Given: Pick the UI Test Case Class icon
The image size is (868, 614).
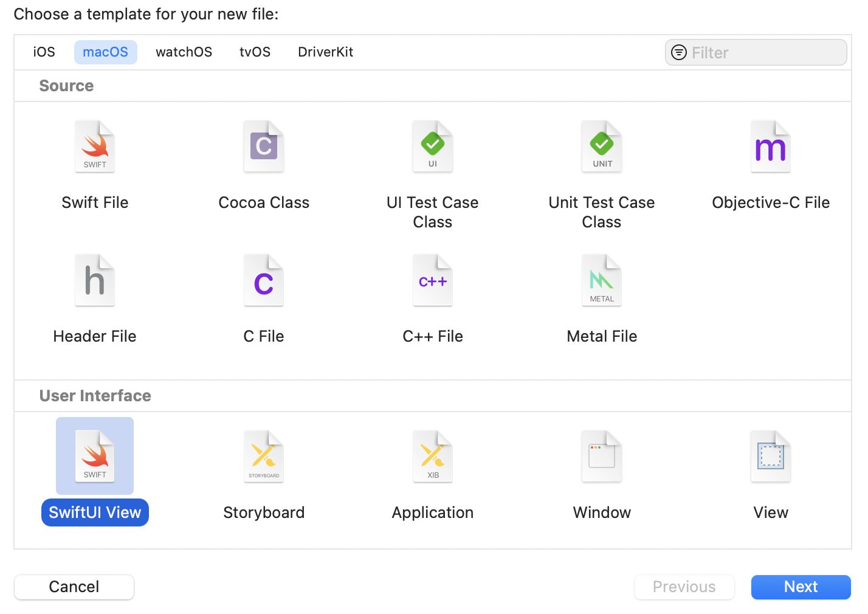Looking at the screenshot, I should tap(433, 147).
